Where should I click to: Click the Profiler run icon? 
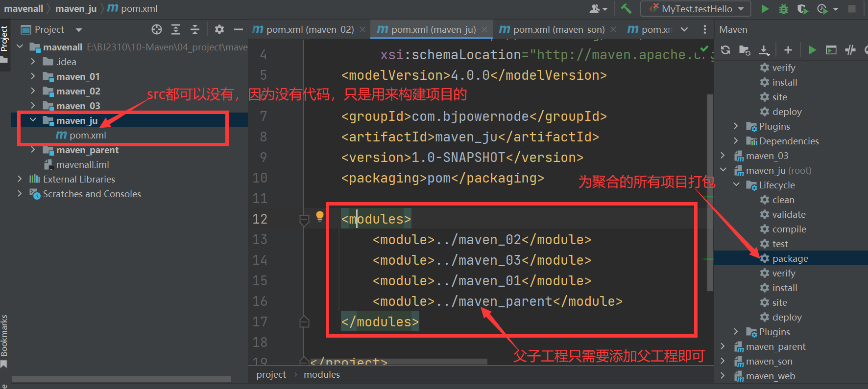[x=822, y=9]
